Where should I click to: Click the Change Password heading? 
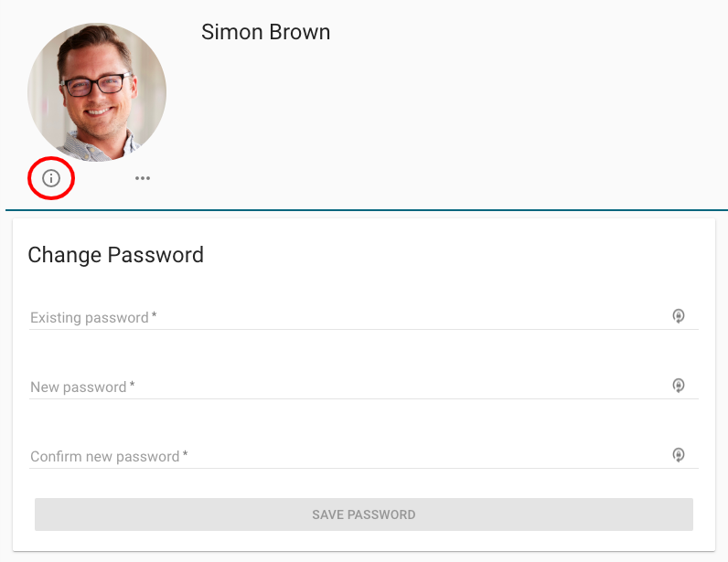(x=115, y=255)
